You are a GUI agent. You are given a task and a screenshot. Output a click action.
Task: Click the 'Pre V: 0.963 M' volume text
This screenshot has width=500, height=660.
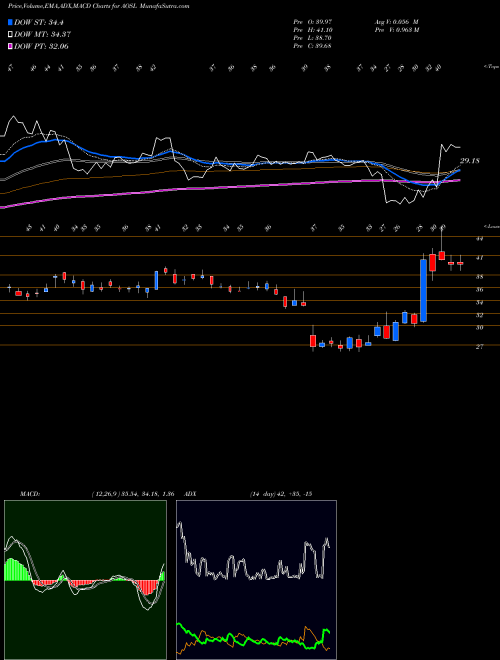(x=396, y=30)
